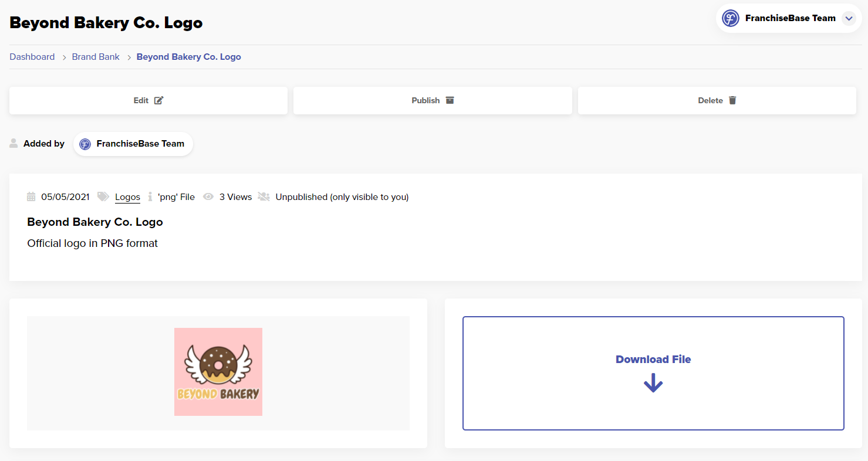
Task: Click the download arrow icon
Action: (x=653, y=384)
